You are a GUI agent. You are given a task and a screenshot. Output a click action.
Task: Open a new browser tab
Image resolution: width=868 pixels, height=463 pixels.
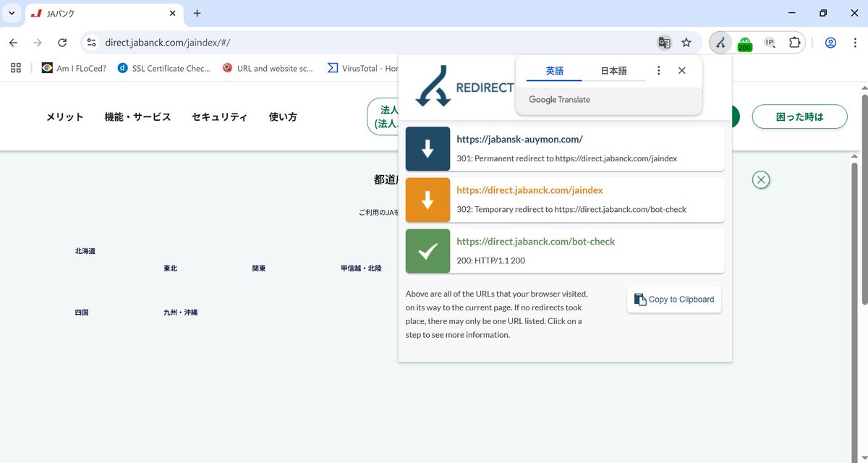197,13
